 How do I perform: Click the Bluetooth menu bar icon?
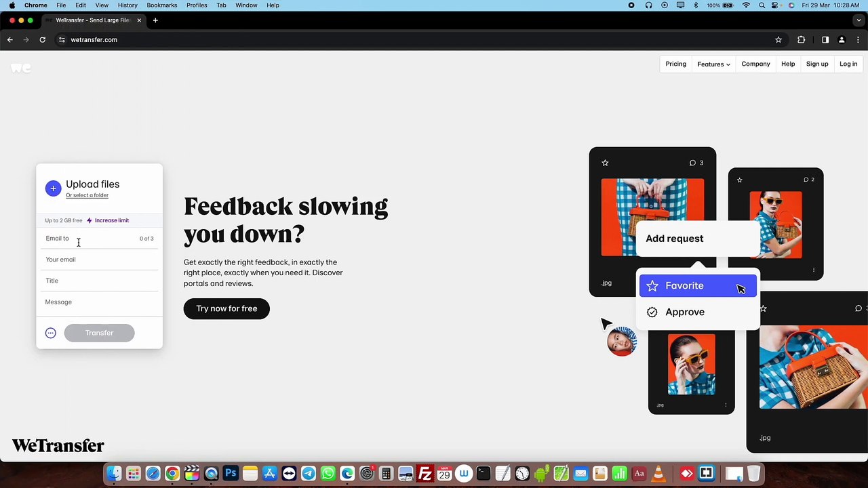[x=696, y=5]
